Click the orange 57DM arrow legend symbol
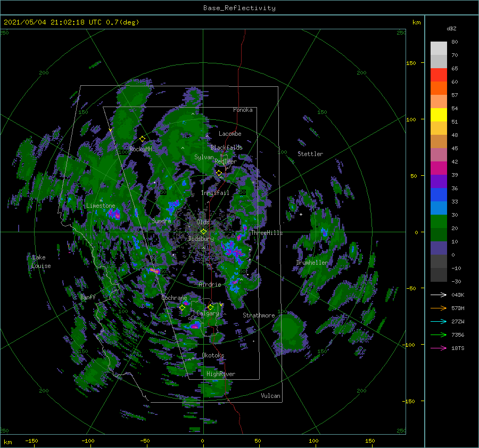This screenshot has width=479, height=448. 439,308
